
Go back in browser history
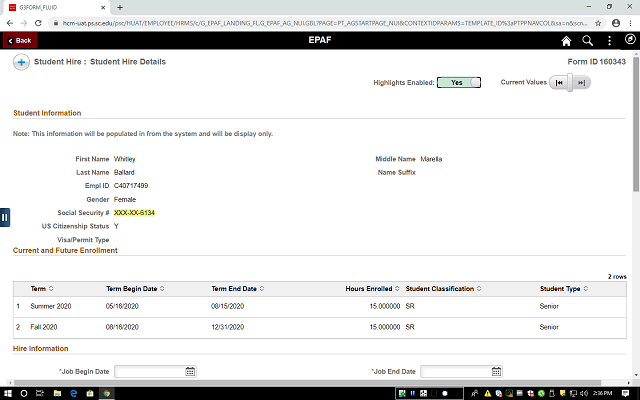[x=10, y=23]
